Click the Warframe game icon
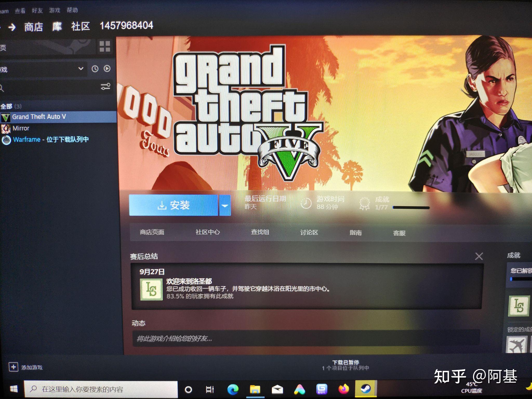Viewport: 532px width, 399px height. point(6,140)
